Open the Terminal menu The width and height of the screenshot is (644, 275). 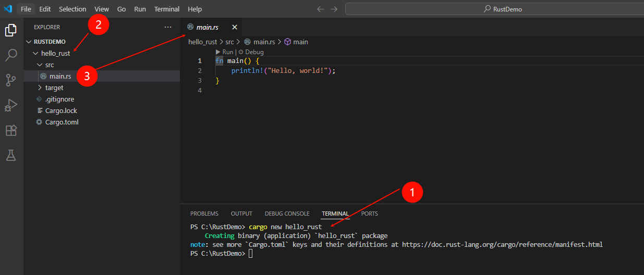point(167,9)
